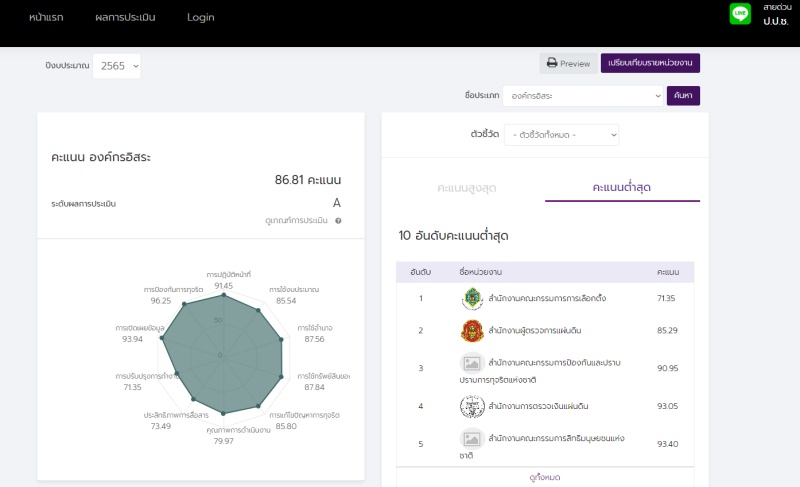Click the Ombudsman office emblem in row 2
The image size is (800, 487).
[471, 331]
